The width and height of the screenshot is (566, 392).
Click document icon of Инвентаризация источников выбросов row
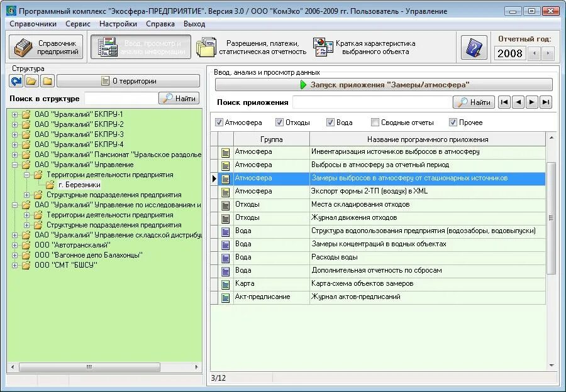click(x=226, y=153)
